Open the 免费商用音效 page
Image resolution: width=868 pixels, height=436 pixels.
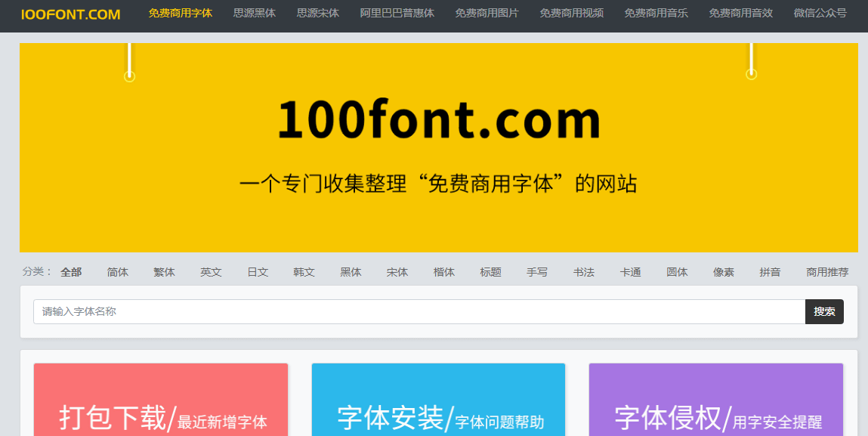741,13
